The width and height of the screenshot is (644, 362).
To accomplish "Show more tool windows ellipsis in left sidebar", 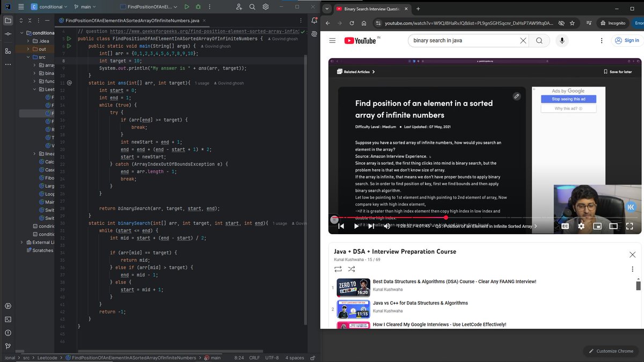I will (x=8, y=64).
